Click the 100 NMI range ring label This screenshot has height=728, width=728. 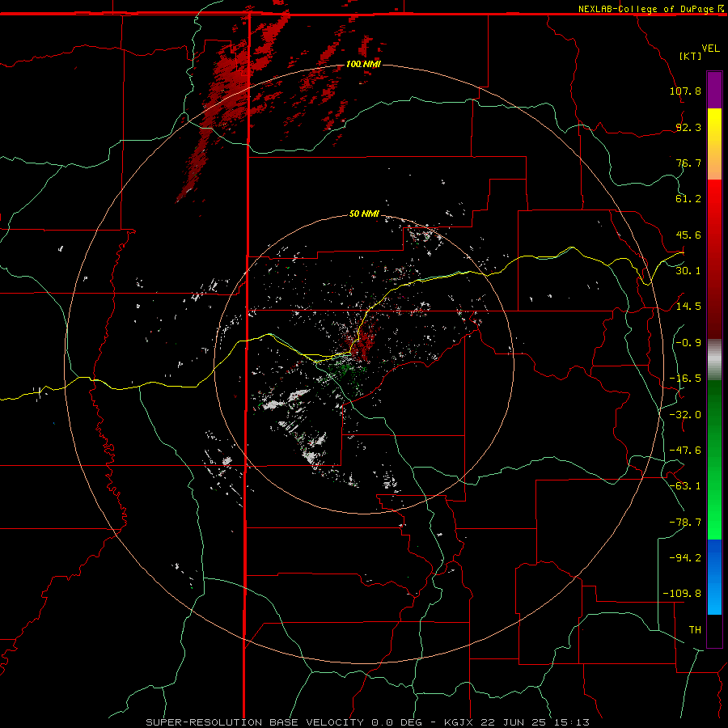[x=363, y=64]
